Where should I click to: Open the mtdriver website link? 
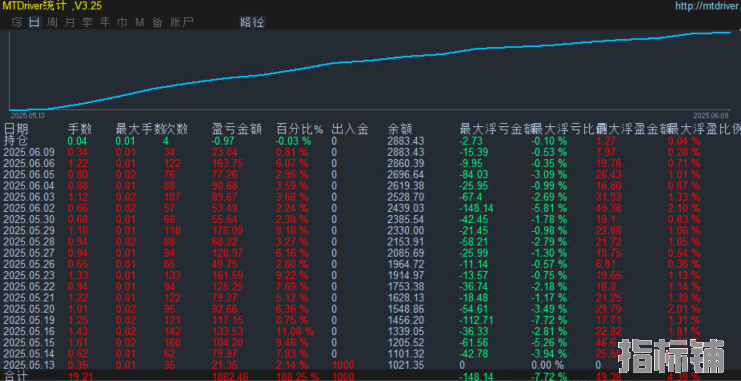pyautogui.click(x=707, y=6)
